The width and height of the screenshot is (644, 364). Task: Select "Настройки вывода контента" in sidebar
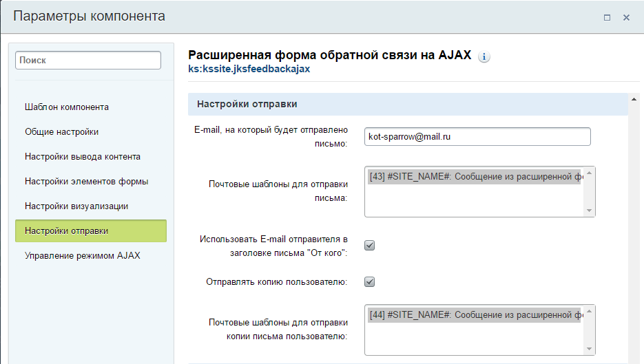point(83,156)
